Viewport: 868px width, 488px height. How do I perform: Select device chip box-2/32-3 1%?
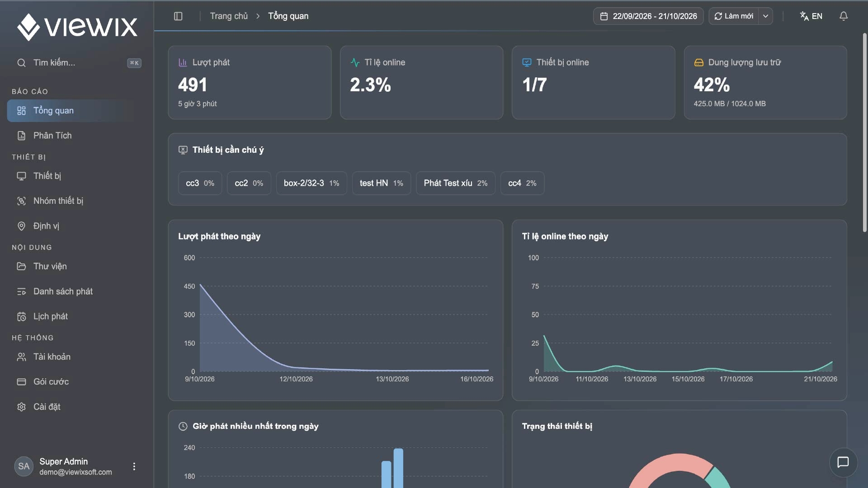pyautogui.click(x=311, y=183)
